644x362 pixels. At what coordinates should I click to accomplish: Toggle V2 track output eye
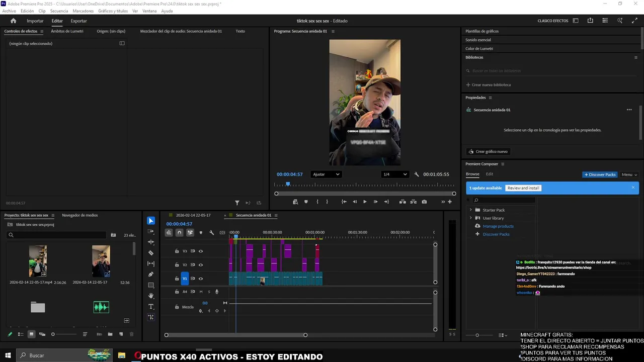[200, 265]
